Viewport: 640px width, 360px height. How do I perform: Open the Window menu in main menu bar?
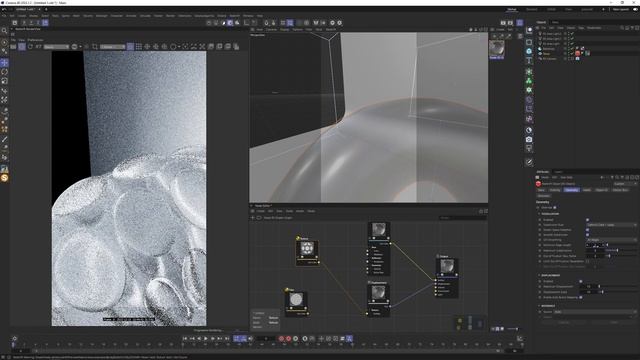coord(248,16)
